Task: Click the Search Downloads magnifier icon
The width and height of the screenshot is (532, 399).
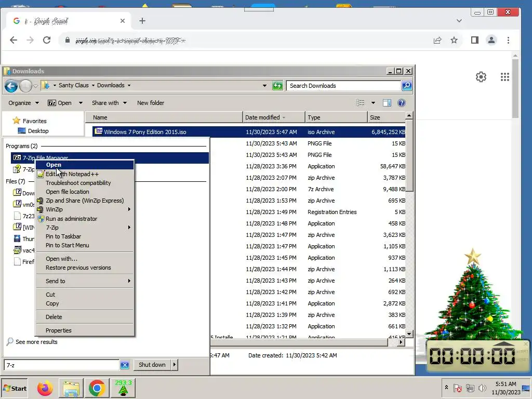Action: [x=406, y=86]
